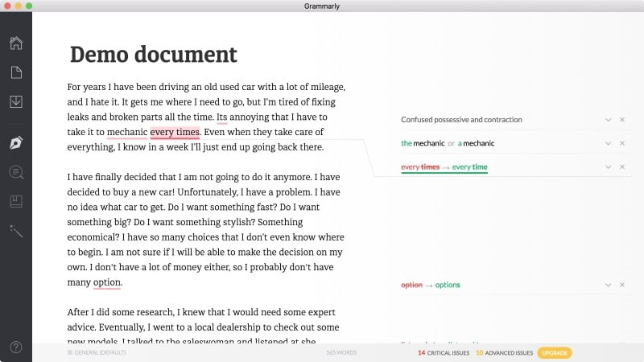Accept the 'options' correction
The image size is (644, 362).
tap(448, 285)
